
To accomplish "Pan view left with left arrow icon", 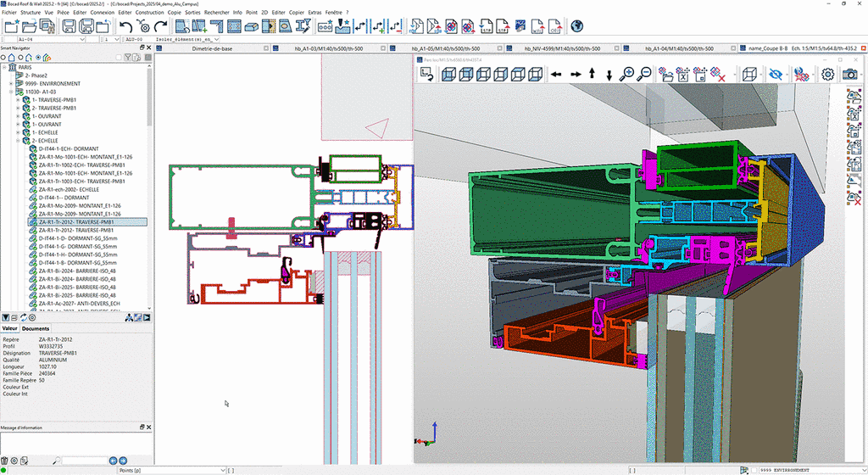I will [x=556, y=75].
